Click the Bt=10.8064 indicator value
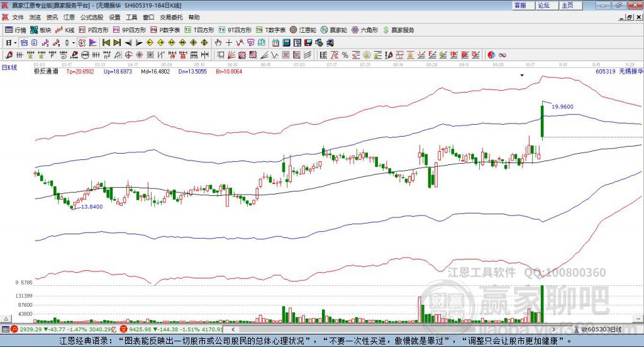Image resolution: width=644 pixels, height=347 pixels. tap(229, 72)
